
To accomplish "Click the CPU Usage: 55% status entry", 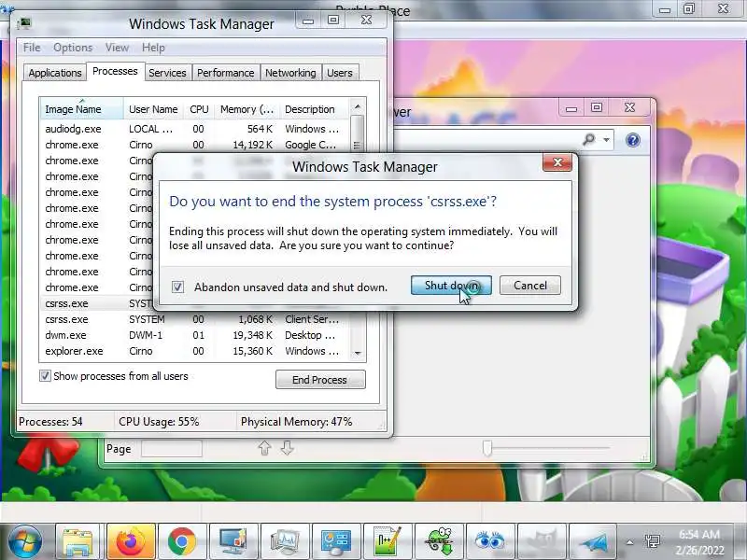I will 159,422.
